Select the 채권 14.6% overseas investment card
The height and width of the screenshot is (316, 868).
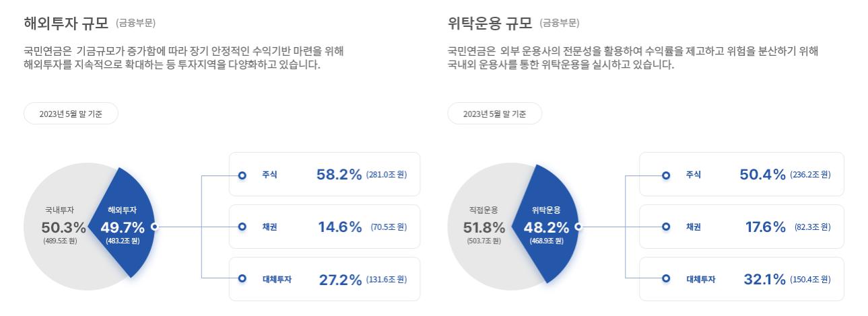click(x=325, y=227)
